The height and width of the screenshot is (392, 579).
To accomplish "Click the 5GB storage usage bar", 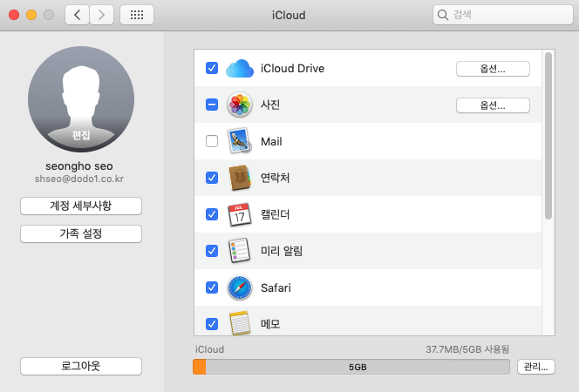I will pyautogui.click(x=351, y=367).
